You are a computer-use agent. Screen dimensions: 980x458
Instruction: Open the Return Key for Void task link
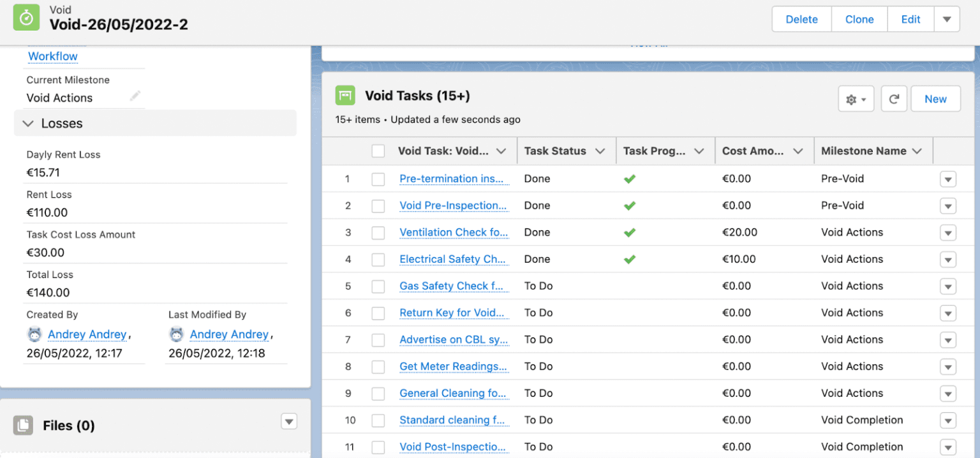[452, 313]
